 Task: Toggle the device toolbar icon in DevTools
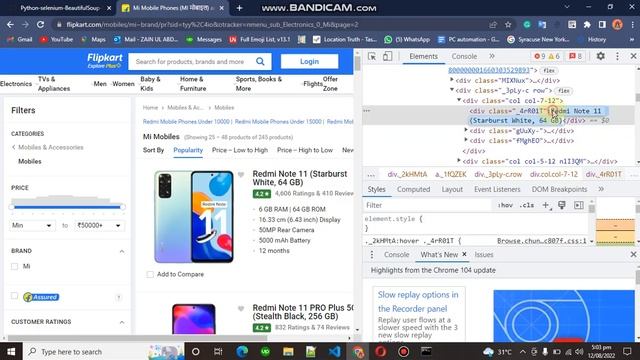pyautogui.click(x=387, y=56)
